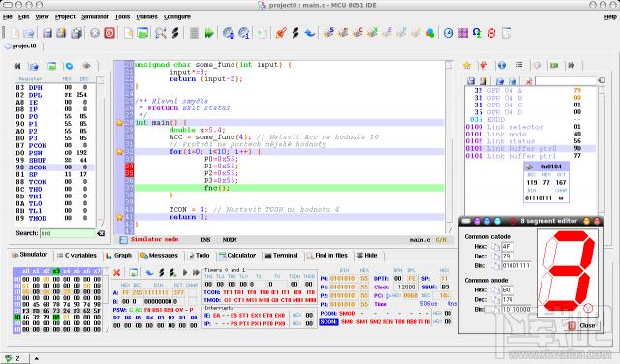Open the Terminal tab
Image resolution: width=620 pixels, height=364 pixels.
(x=281, y=256)
